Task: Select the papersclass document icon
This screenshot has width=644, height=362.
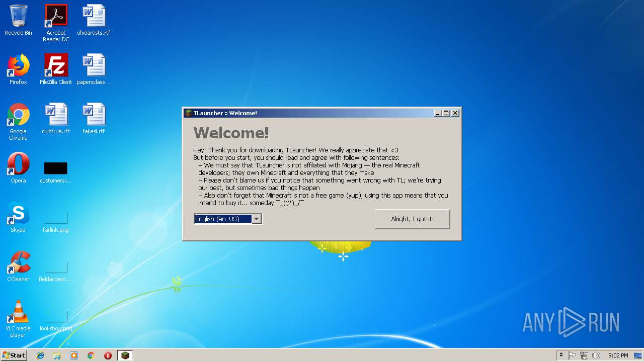Action: (94, 69)
